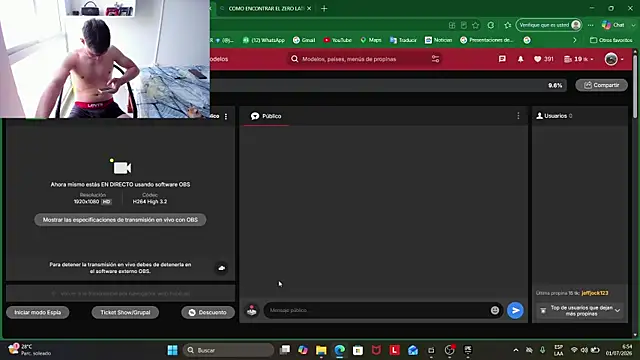
Task: Open Público chat options menu
Action: tap(518, 116)
